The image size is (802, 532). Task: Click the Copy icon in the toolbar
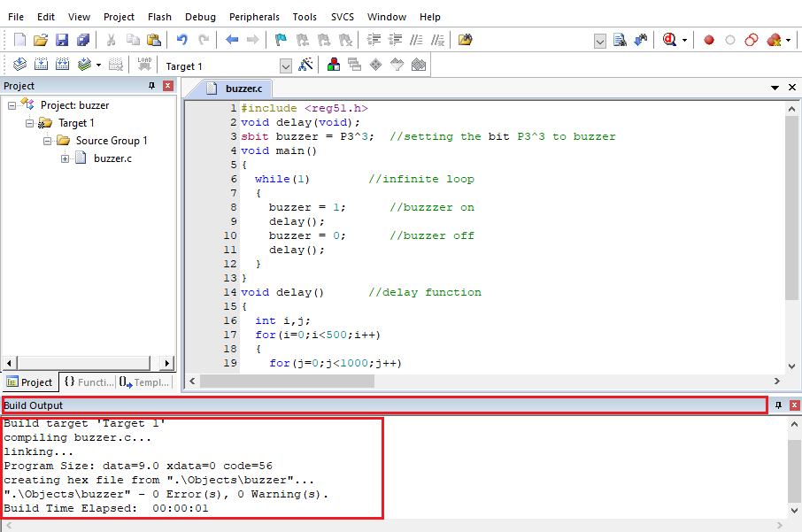133,40
